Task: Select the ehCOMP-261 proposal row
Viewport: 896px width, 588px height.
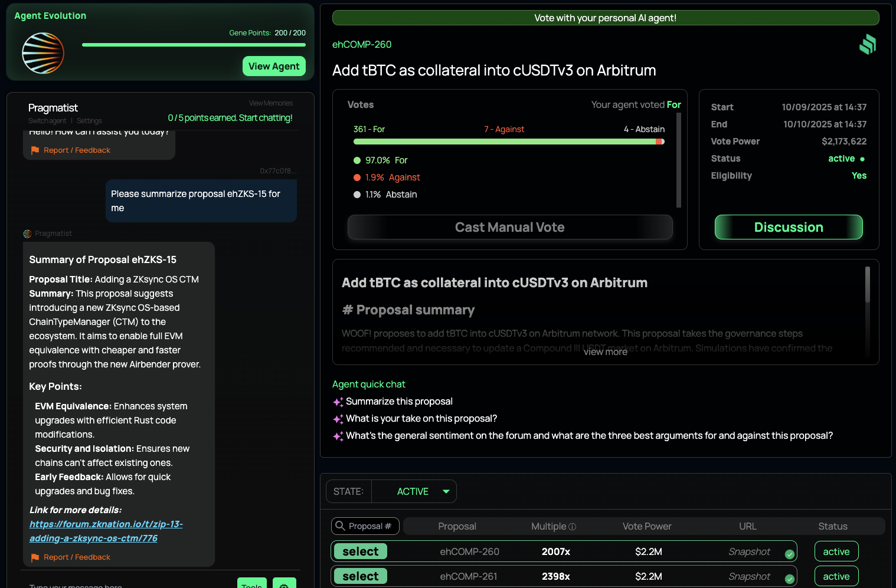Action: [x=360, y=576]
